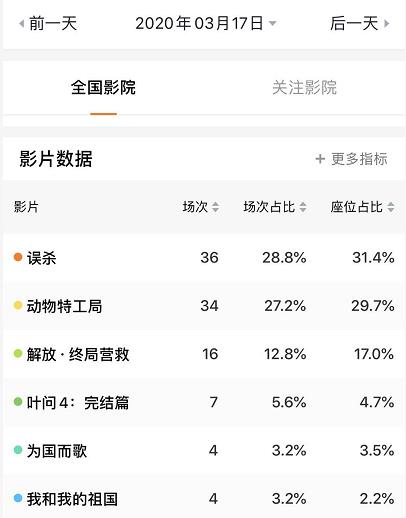Switch to 全国影院 tab
The height and width of the screenshot is (518, 406).
103,88
